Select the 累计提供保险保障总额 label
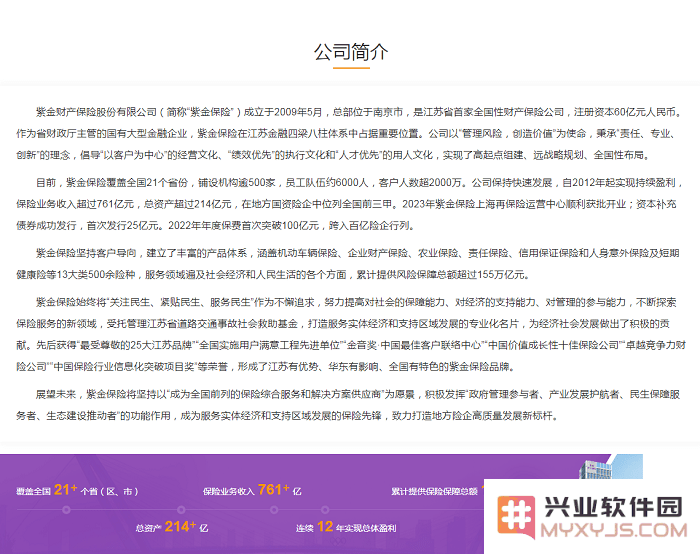The image size is (700, 554). tap(434, 492)
